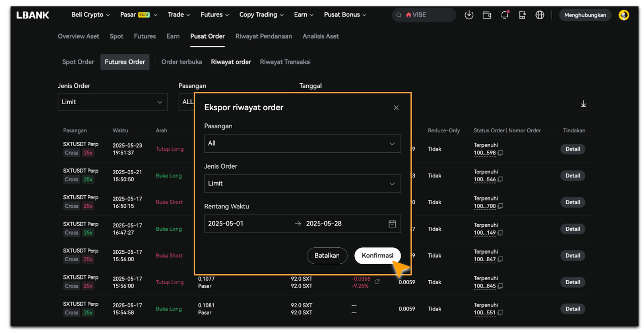This screenshot has height=333, width=644.
Task: Open the Jenis Order Limit filter dropdown
Action: tap(112, 102)
